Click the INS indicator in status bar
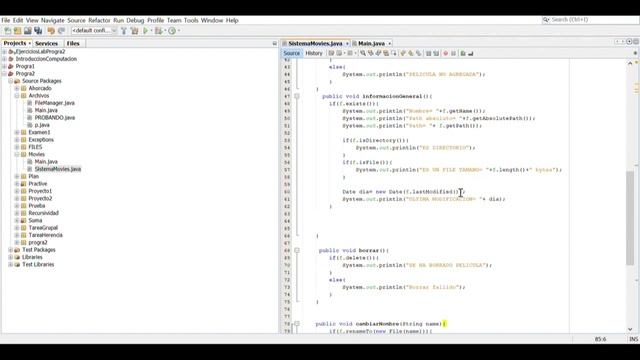Viewport: 640px width, 360px height. (633, 339)
